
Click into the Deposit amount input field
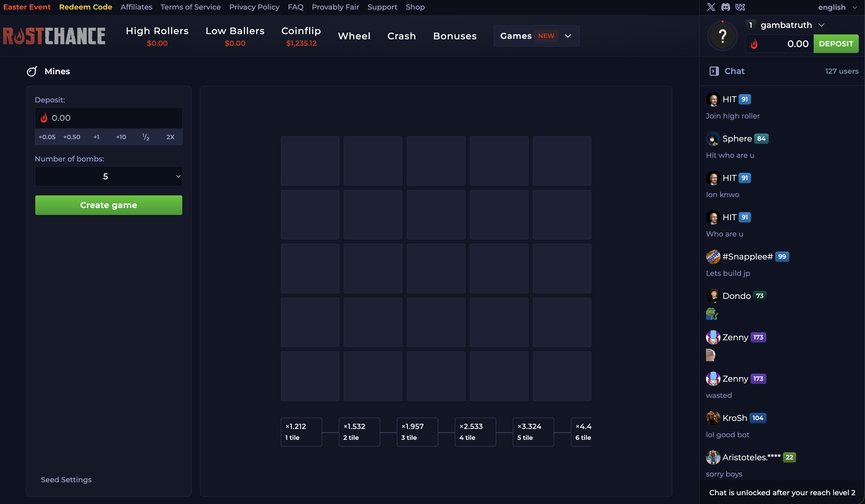pyautogui.click(x=109, y=118)
